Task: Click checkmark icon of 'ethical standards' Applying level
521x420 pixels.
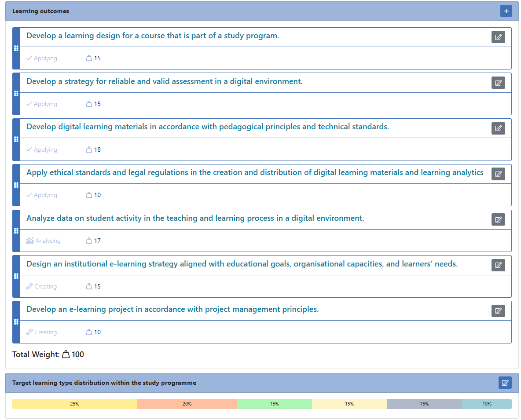Action: click(29, 195)
